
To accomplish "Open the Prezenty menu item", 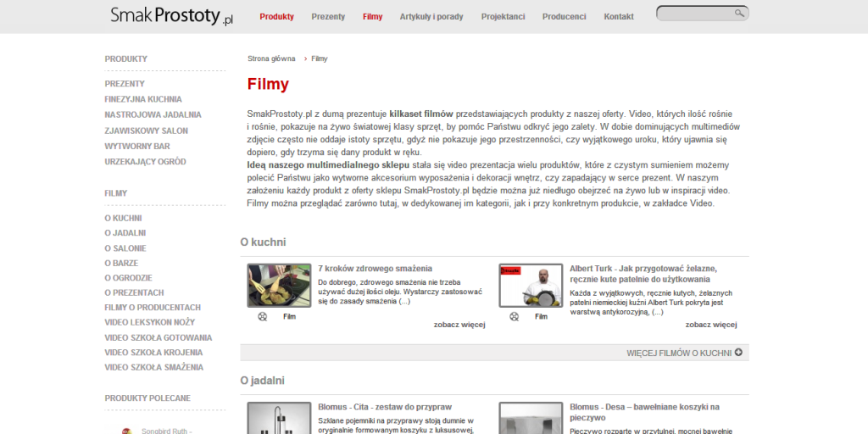I will click(x=328, y=17).
